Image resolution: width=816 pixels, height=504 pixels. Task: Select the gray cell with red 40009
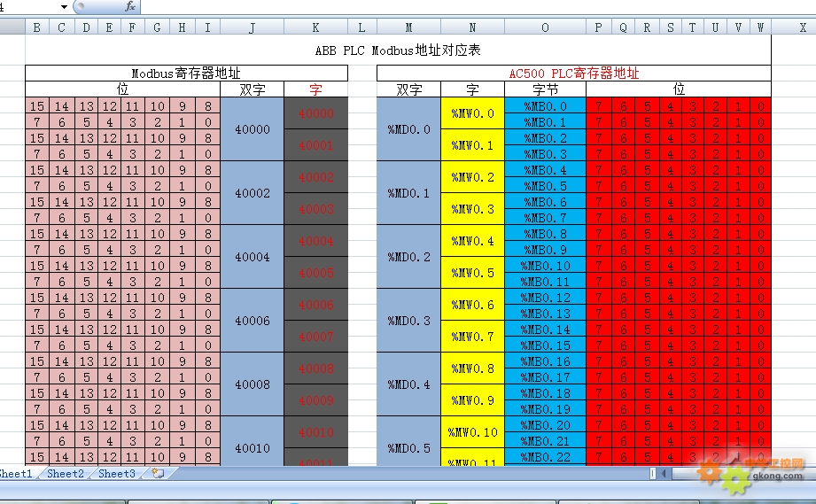[316, 400]
